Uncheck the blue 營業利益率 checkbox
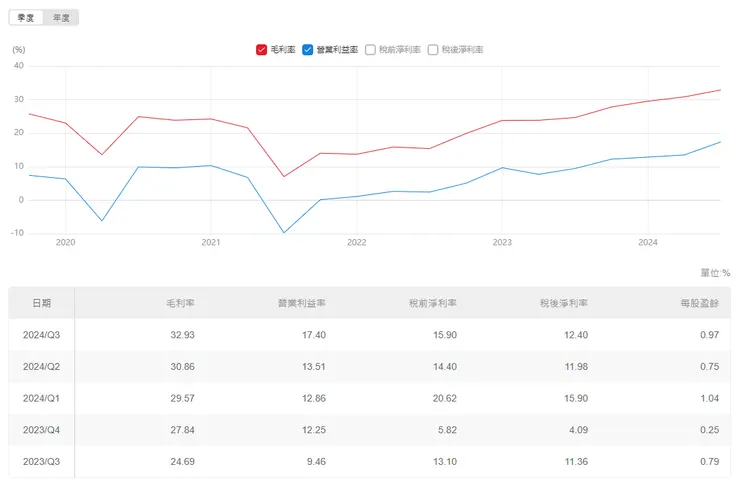Screen dimensions: 740x483 point(308,49)
